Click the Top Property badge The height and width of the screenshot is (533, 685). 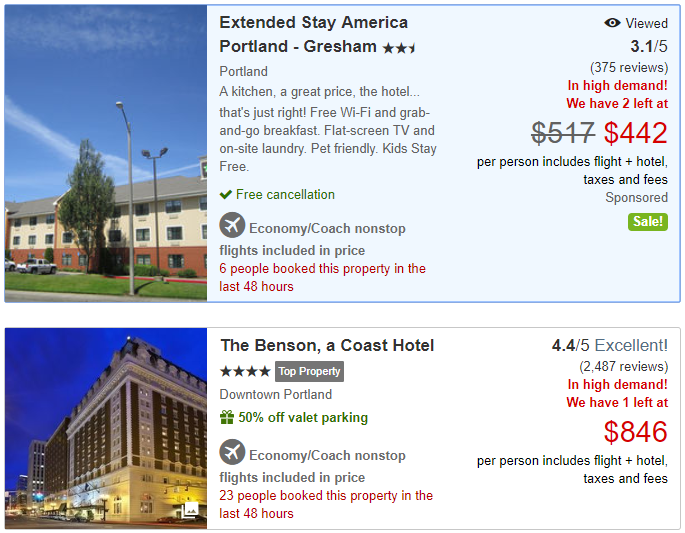[309, 371]
